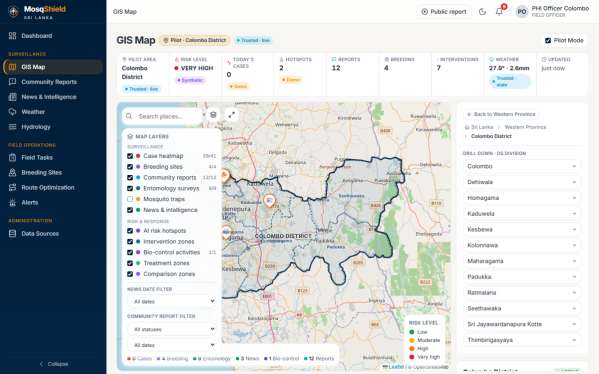Screen dimensions: 599x374
Task: Open Data Sources menu item
Action: [x=52, y=233]
